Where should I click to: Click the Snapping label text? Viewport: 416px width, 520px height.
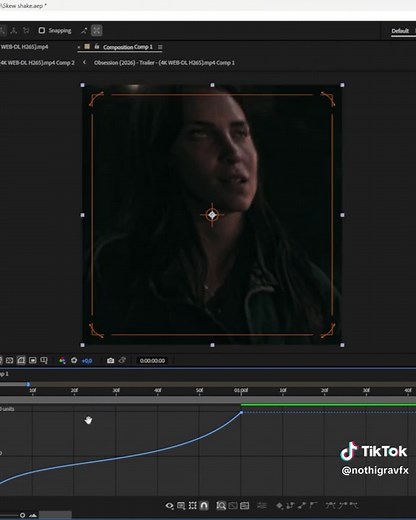[x=60, y=31]
